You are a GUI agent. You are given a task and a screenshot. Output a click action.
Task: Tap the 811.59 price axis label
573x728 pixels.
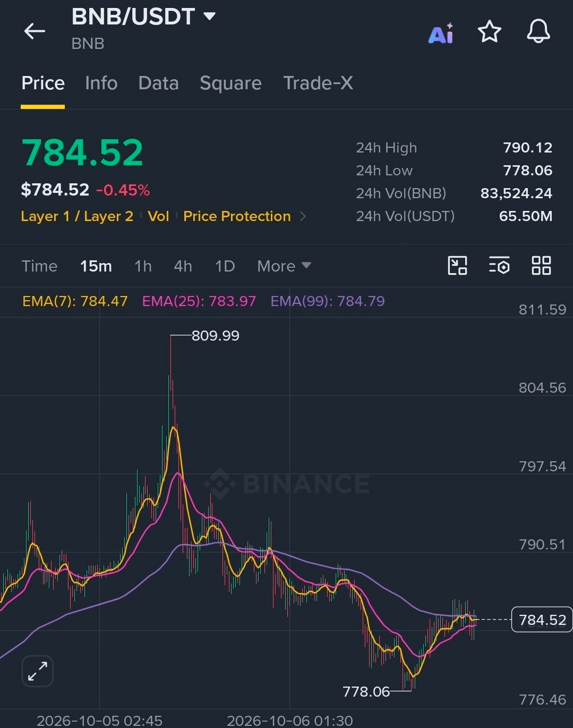[x=542, y=310]
